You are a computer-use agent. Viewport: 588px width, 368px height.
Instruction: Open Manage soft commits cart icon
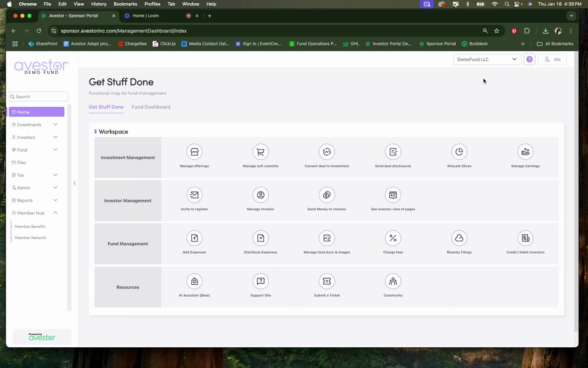click(260, 152)
